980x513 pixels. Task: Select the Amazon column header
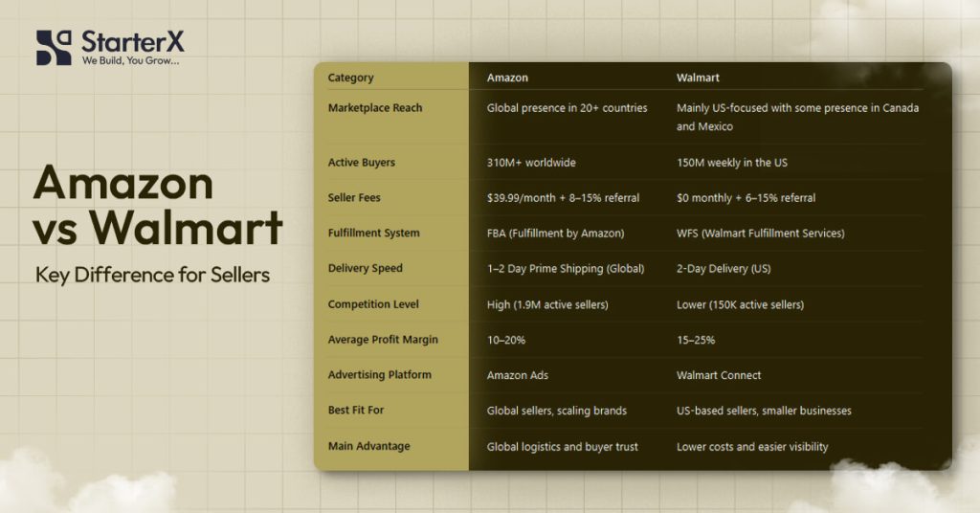[507, 78]
